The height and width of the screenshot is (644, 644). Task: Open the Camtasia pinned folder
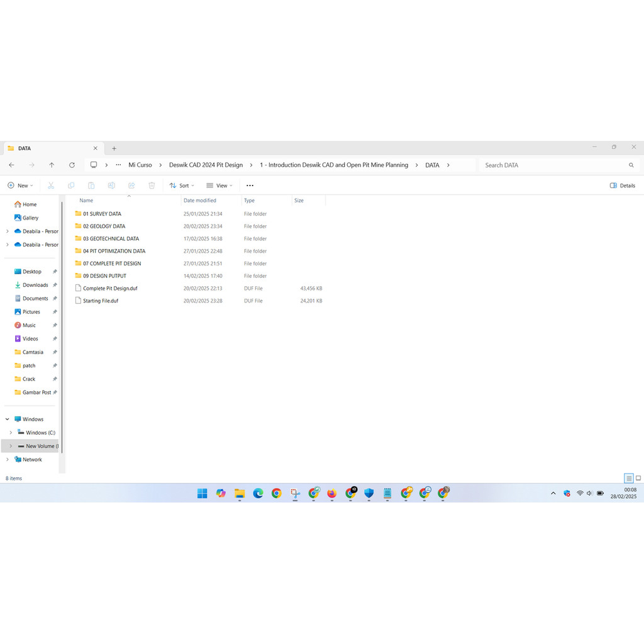(33, 352)
